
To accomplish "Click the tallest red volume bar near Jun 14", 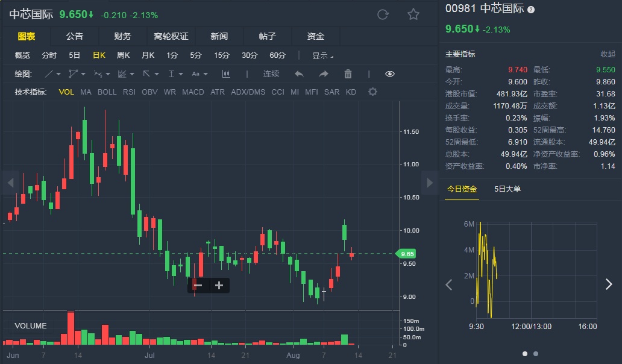I will pyautogui.click(x=71, y=328).
